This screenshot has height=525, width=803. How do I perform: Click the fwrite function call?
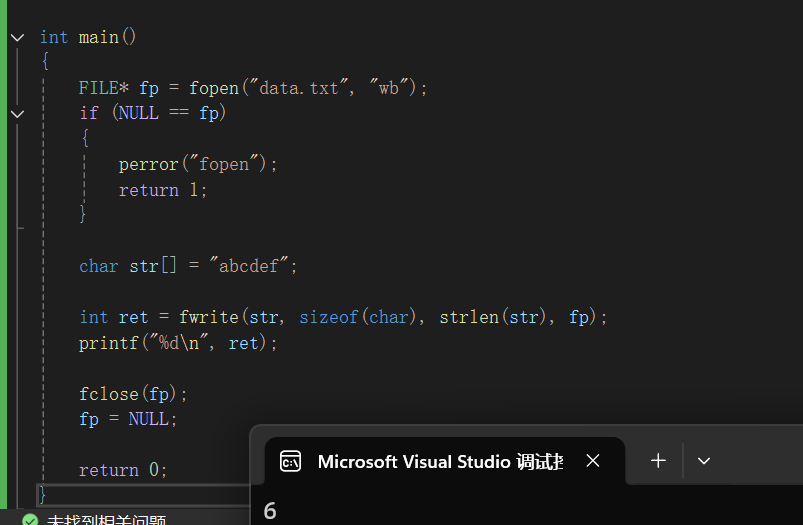coord(209,317)
